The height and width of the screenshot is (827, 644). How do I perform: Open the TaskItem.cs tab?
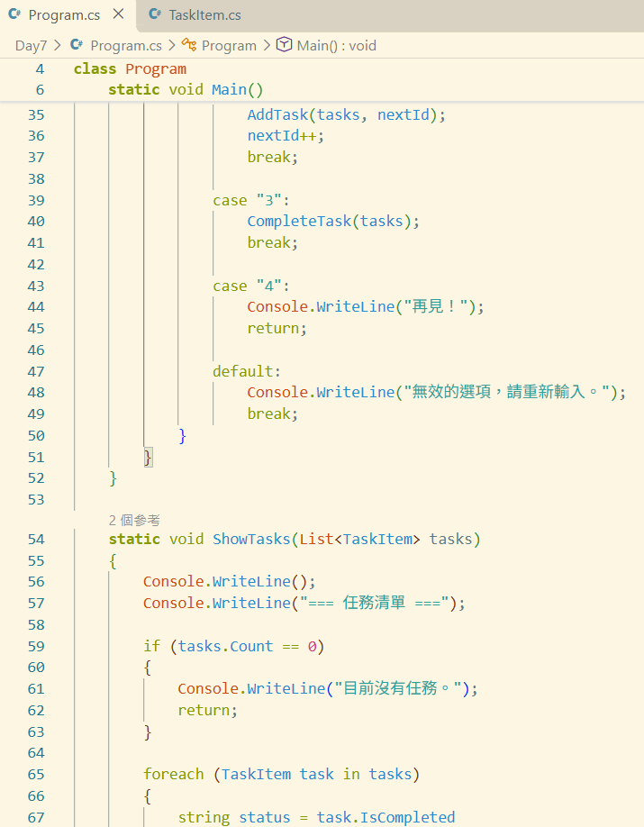204,14
